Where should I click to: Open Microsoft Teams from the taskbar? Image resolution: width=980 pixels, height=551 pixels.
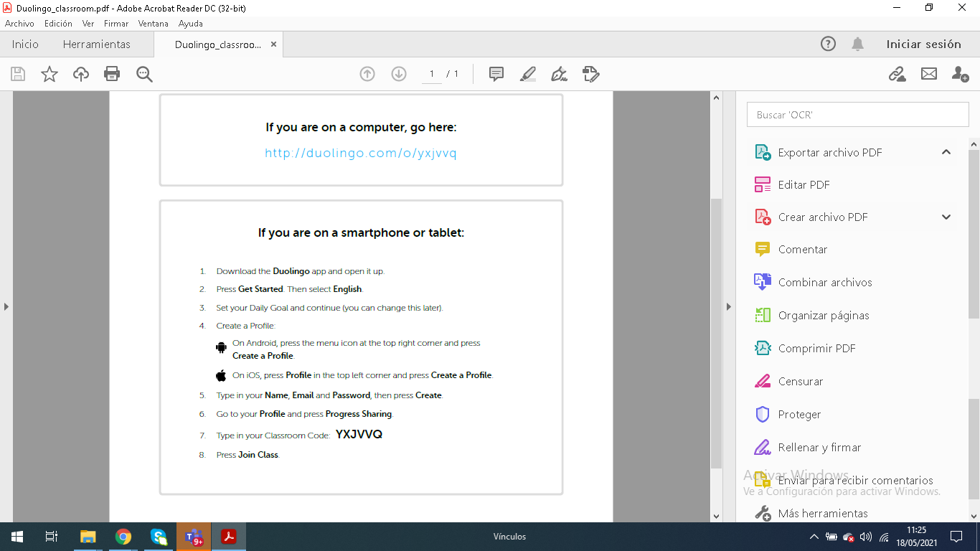coord(194,537)
